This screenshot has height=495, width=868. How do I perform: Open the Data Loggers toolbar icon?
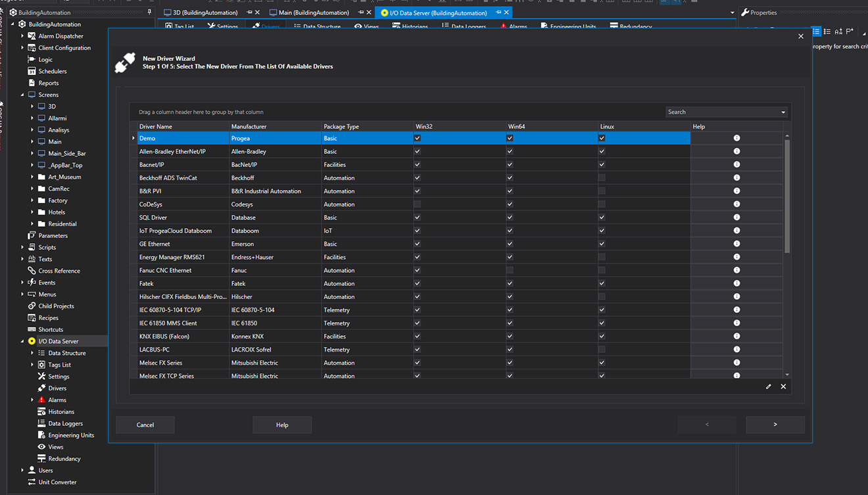click(462, 26)
